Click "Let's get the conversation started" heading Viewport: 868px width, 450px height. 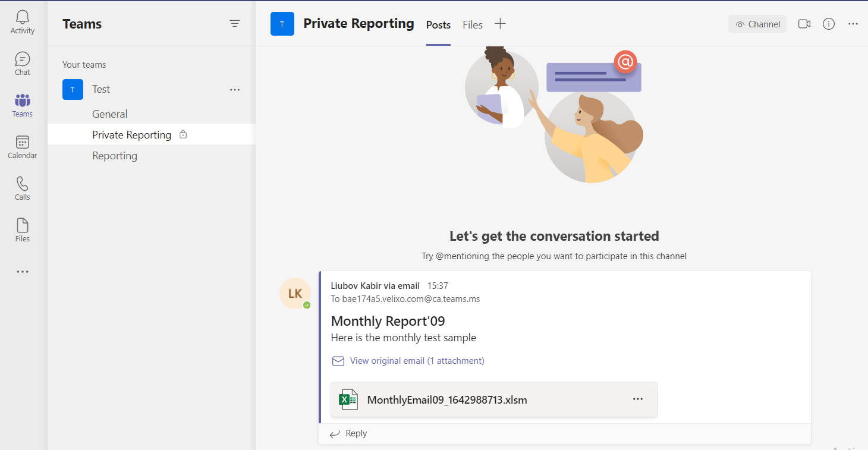pos(554,236)
